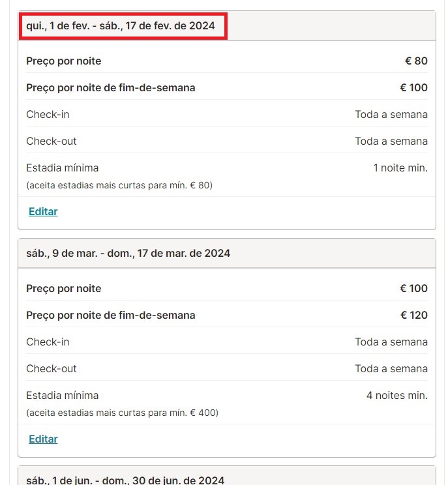Select the 1 de jun. – 30 de jun. header
This screenshot has width=448, height=485.
[x=125, y=480]
